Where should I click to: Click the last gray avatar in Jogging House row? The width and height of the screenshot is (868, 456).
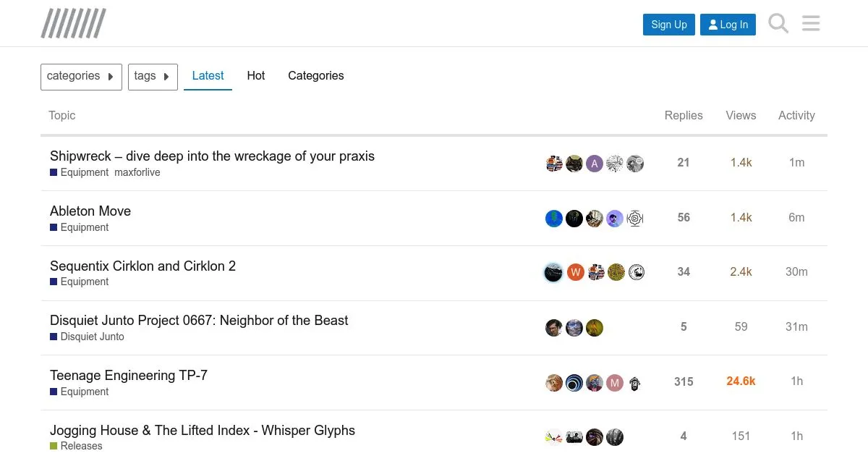tap(615, 437)
